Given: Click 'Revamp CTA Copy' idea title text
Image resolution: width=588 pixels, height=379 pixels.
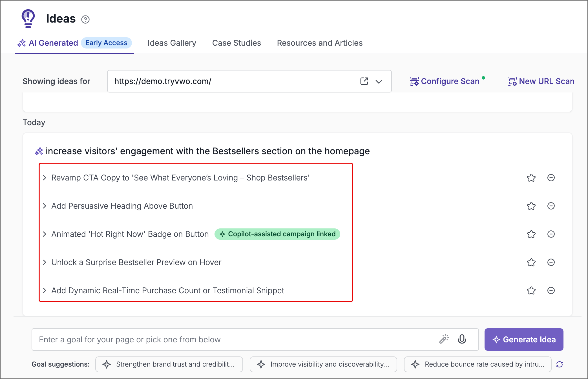Looking at the screenshot, I should point(180,178).
